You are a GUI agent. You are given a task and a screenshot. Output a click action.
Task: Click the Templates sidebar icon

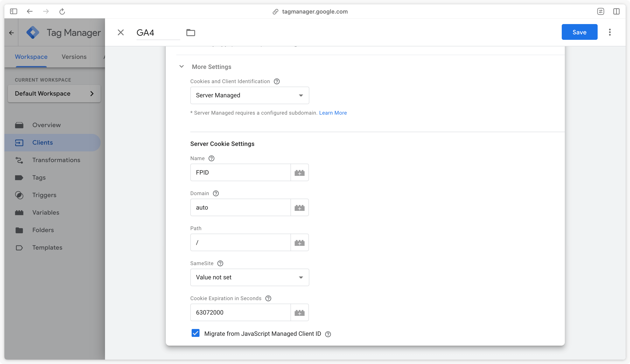(x=19, y=247)
